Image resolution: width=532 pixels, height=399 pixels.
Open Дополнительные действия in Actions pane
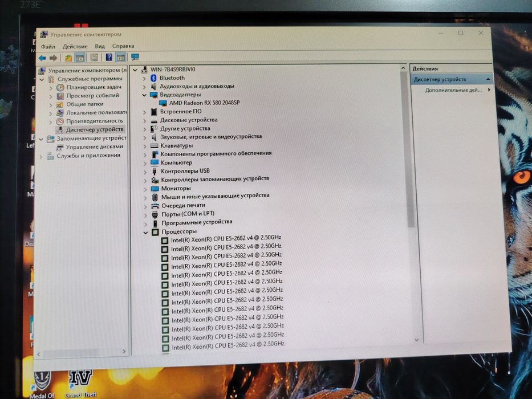(453, 90)
